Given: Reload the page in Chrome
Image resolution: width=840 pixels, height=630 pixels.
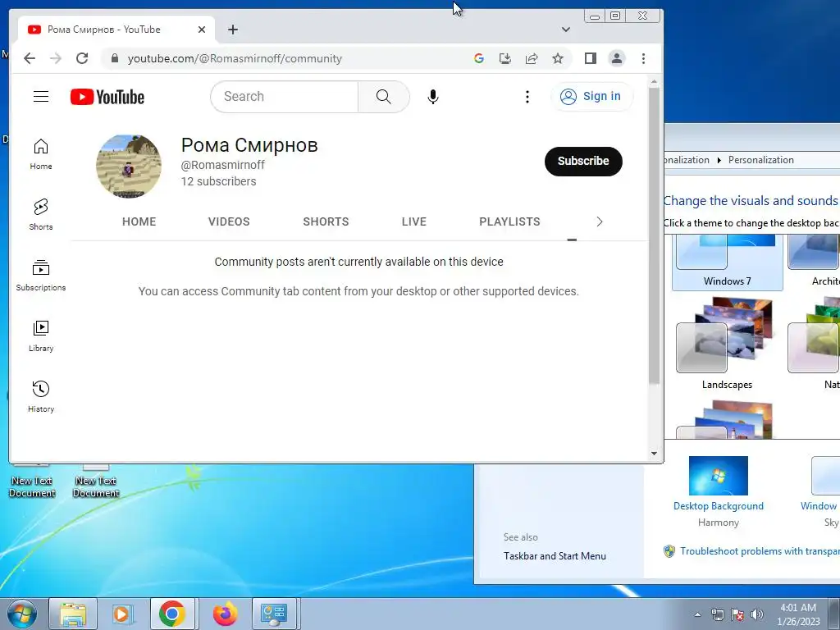Looking at the screenshot, I should [82, 58].
